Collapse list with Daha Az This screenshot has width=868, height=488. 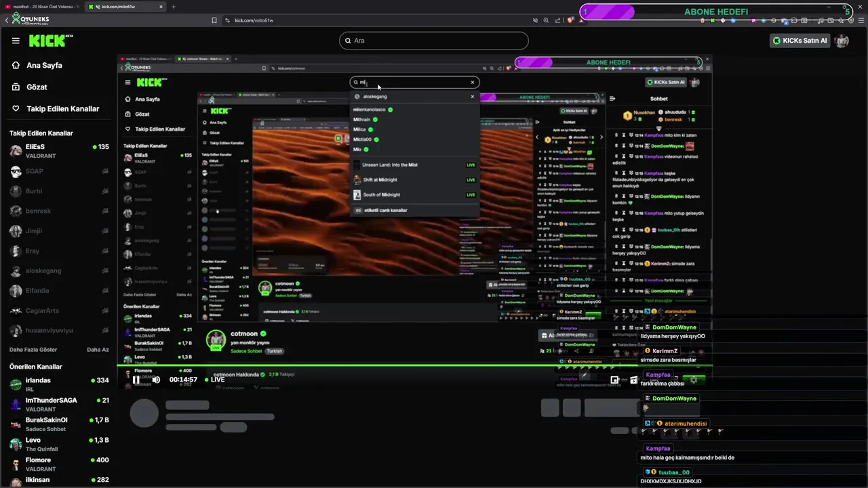[x=98, y=350]
